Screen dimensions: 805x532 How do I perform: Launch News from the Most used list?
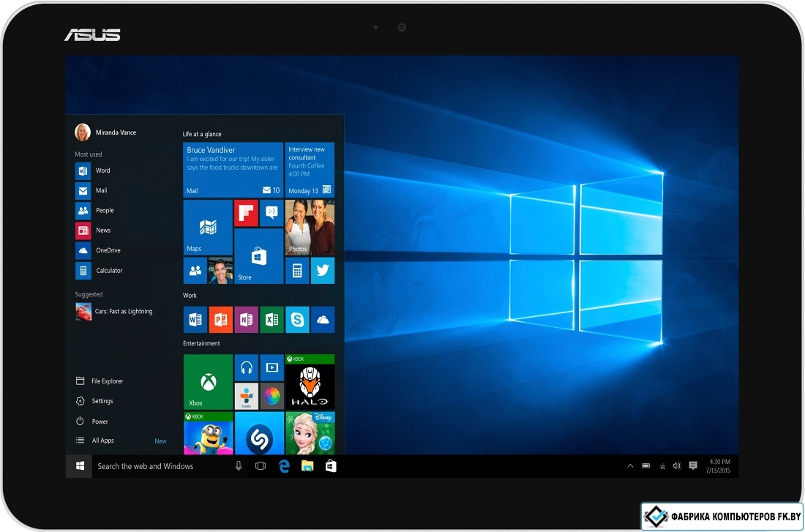[93, 231]
